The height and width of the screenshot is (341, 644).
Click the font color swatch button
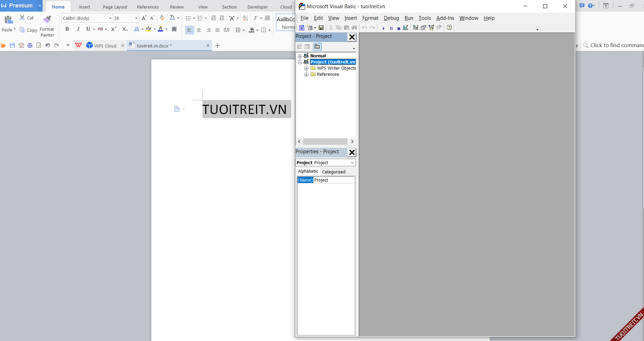[161, 29]
